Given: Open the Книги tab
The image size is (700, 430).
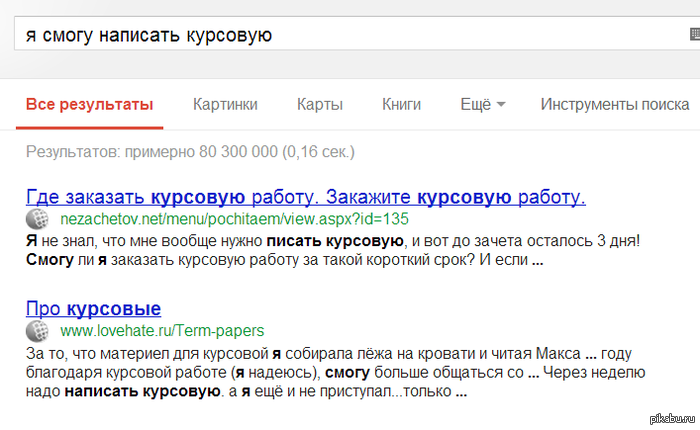Looking at the screenshot, I should click(x=401, y=104).
